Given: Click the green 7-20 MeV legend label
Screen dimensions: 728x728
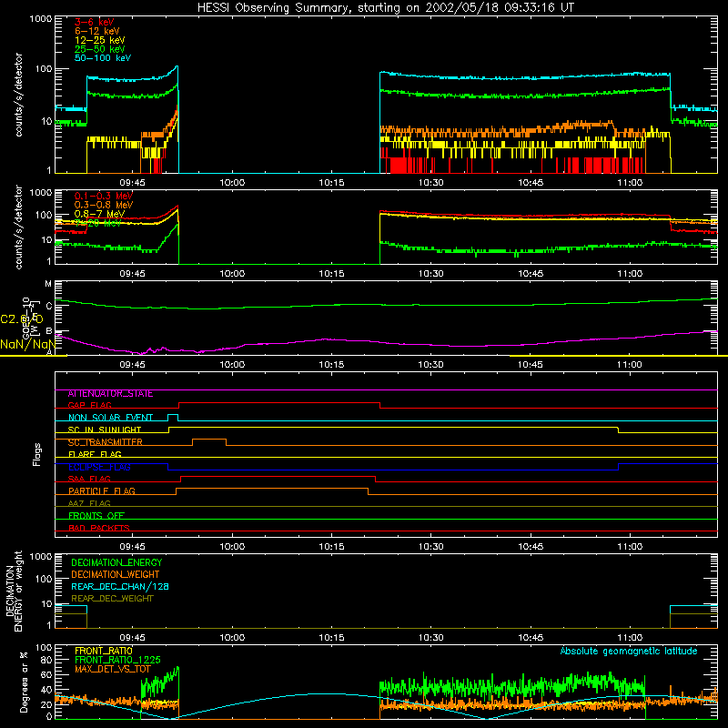Looking at the screenshot, I should pyautogui.click(x=97, y=223).
